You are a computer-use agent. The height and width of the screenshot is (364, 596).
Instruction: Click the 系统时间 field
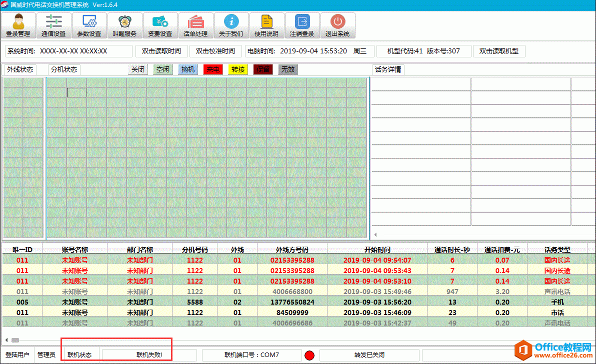(69, 51)
